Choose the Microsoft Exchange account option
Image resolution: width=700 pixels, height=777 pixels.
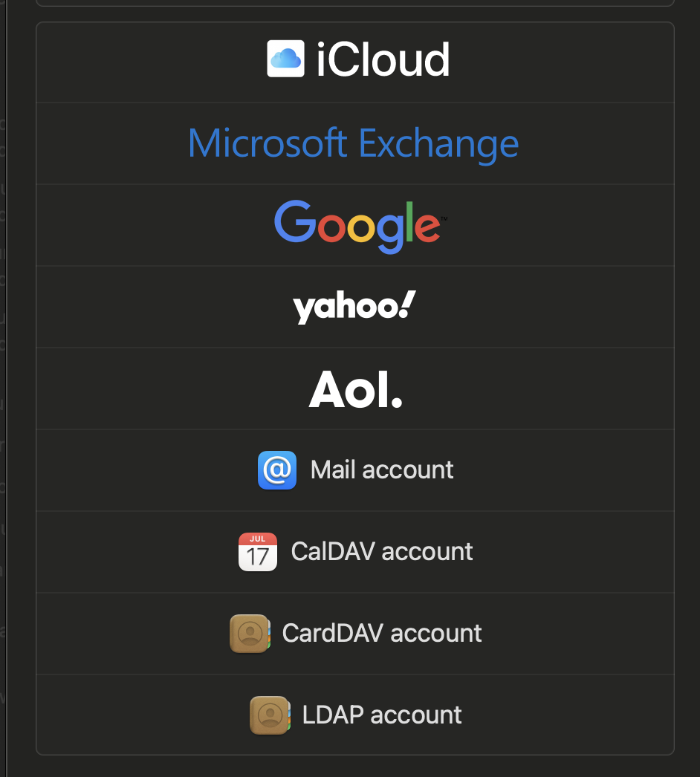point(354,143)
